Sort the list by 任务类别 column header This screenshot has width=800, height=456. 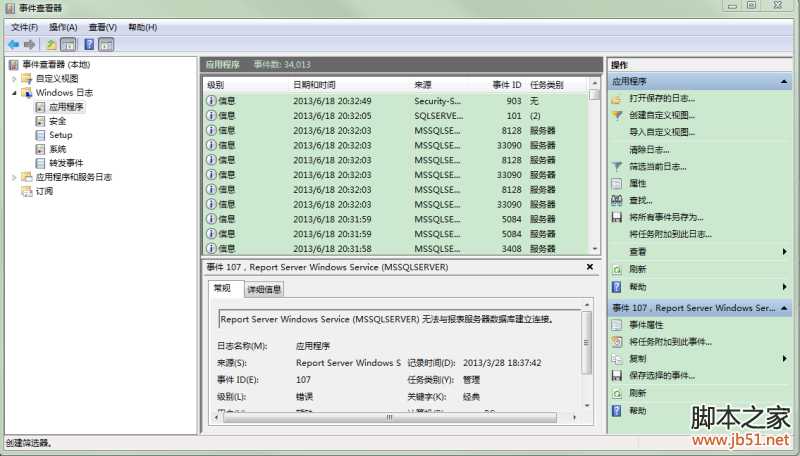556,85
